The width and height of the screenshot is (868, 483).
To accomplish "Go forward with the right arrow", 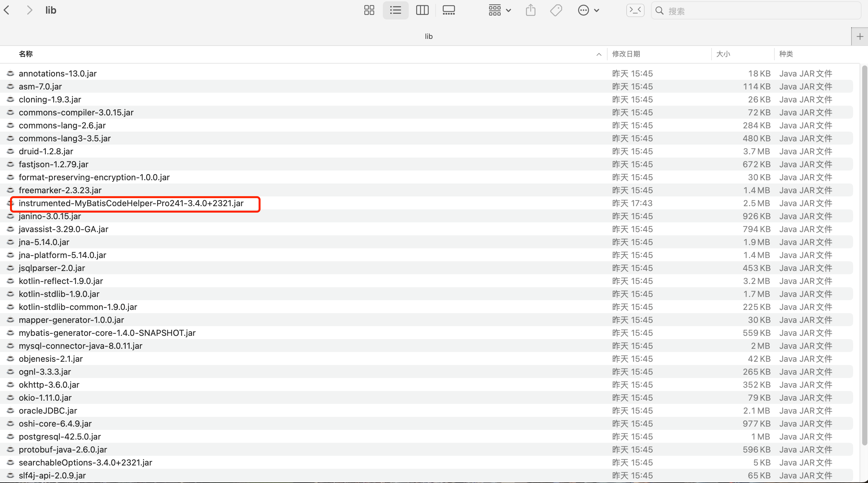I will (x=30, y=10).
